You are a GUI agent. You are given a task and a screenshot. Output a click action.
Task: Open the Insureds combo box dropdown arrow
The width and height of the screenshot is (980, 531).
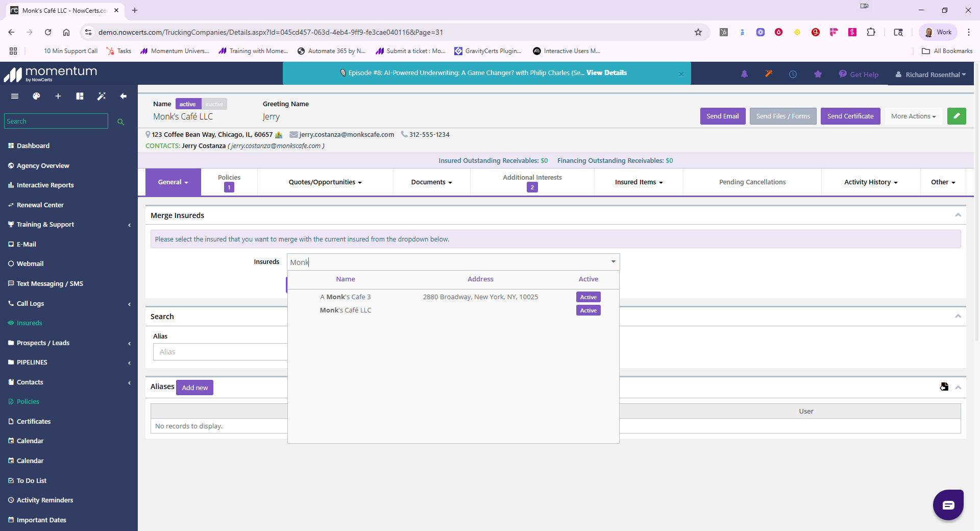click(613, 262)
